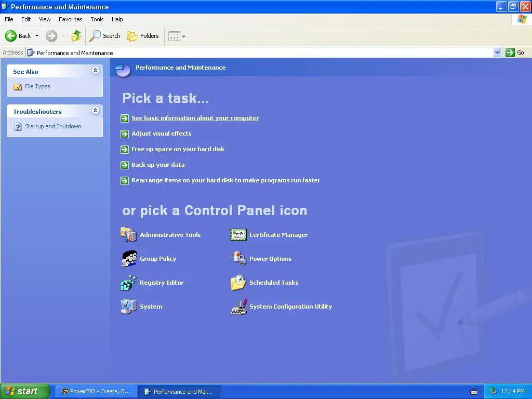Click the title bar window icon
The width and height of the screenshot is (532, 399).
5,6
